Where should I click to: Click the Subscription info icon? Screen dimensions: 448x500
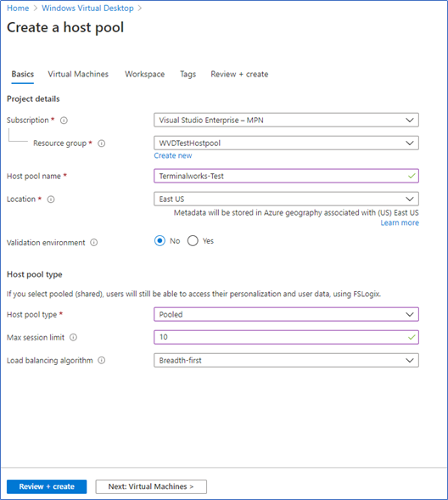point(64,121)
